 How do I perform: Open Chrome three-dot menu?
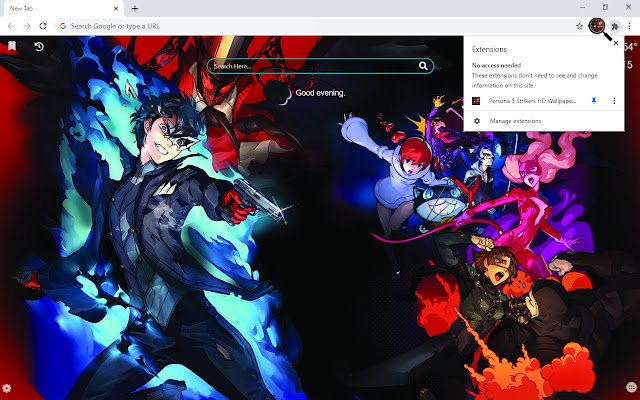click(629, 27)
